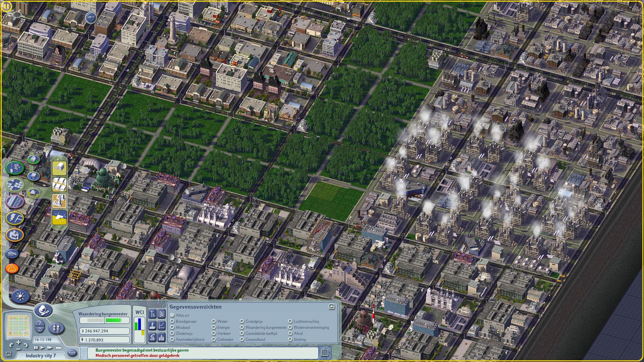Open the news ticker message list

tap(324, 352)
